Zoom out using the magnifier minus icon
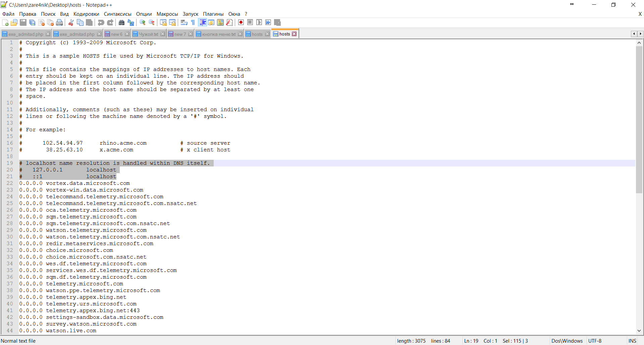644x345 pixels. [152, 22]
